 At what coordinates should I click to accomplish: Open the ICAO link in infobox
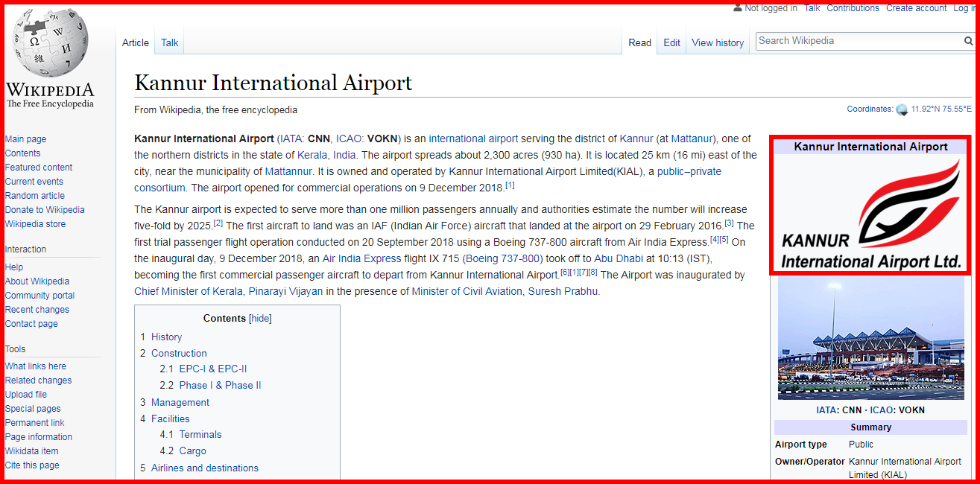[x=882, y=410]
